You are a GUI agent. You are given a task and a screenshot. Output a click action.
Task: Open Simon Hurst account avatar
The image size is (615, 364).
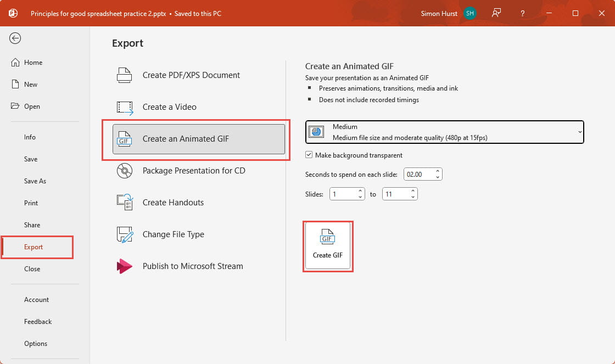(469, 13)
